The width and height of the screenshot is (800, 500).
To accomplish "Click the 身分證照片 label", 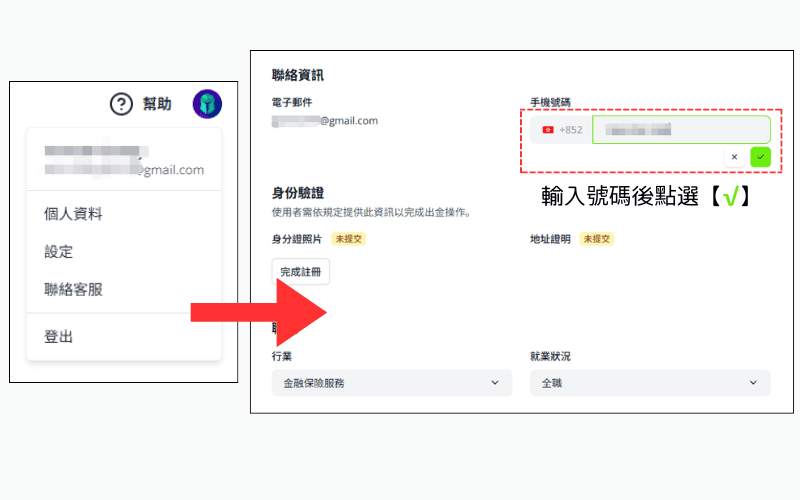I will tap(297, 239).
